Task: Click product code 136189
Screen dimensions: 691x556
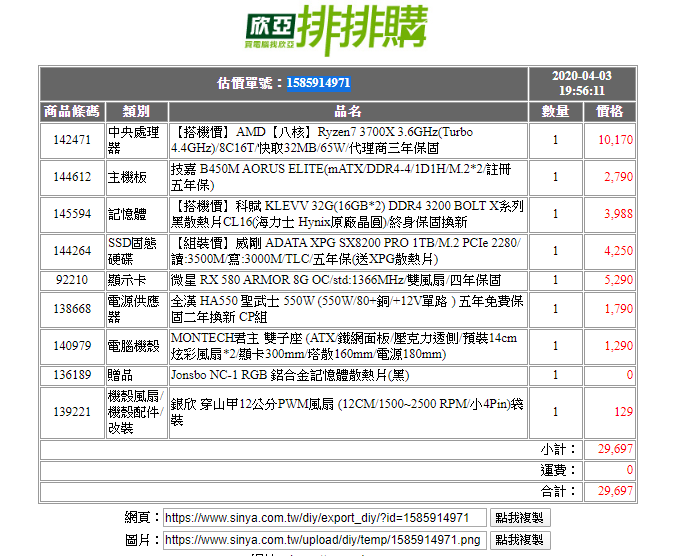Action: [72, 375]
